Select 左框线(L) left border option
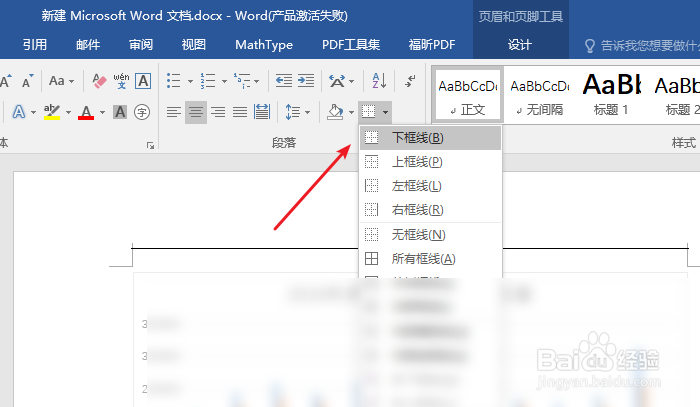Viewport: 700px width, 407px height. pyautogui.click(x=430, y=186)
